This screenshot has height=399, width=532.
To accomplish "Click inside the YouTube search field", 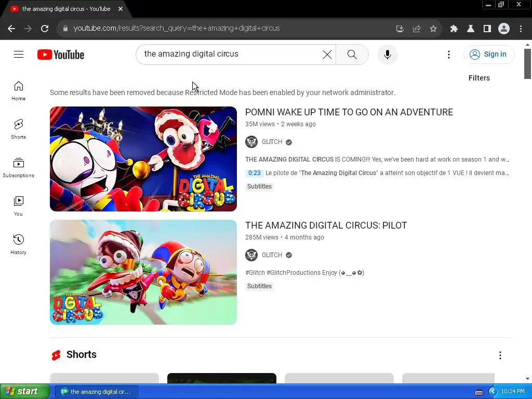I will (231, 54).
